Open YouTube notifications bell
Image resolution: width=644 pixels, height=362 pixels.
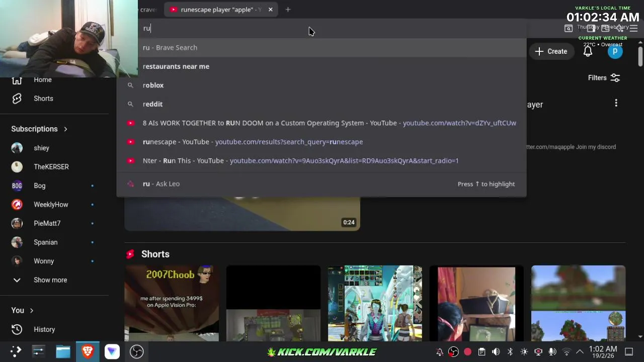click(x=588, y=51)
